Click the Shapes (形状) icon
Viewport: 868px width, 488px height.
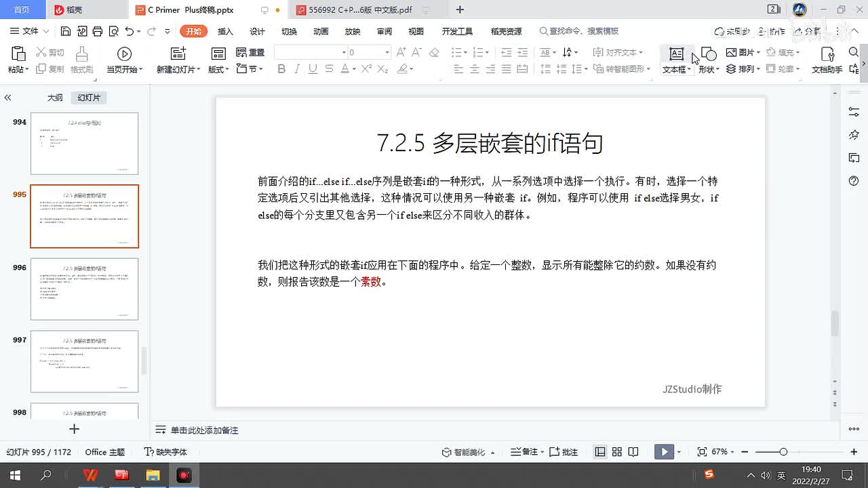[708, 54]
